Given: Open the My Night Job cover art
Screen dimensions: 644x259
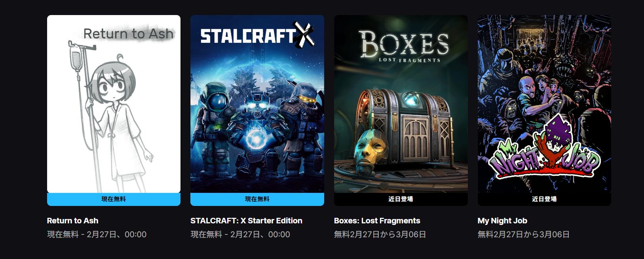Looking at the screenshot, I should pos(544,104).
